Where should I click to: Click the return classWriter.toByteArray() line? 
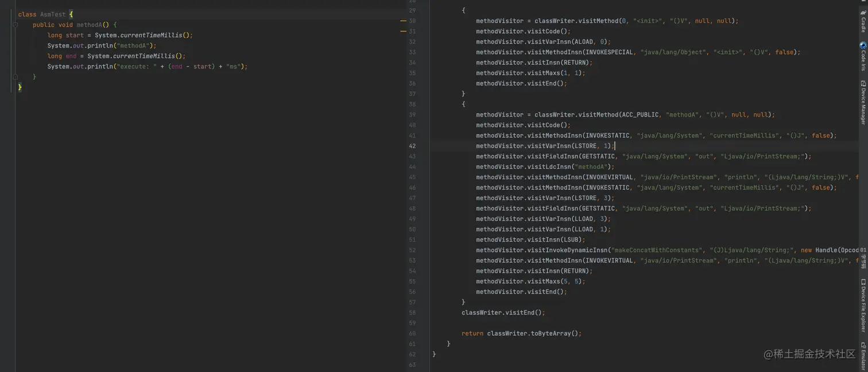click(521, 334)
